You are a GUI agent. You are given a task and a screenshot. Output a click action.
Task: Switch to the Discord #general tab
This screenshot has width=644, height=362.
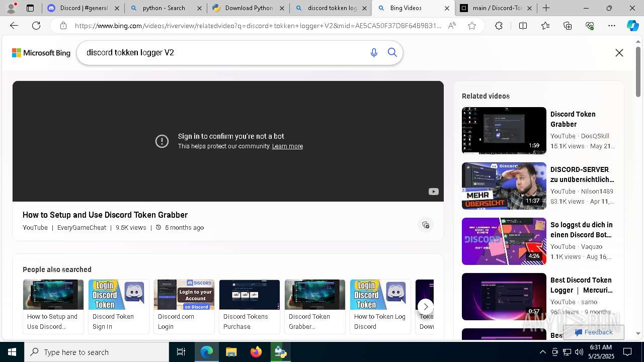coord(84,8)
